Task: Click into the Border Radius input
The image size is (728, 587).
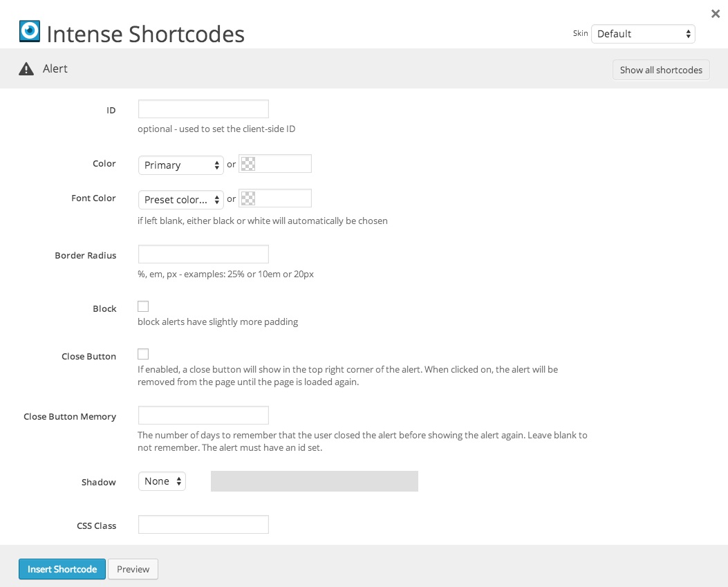Action: (x=203, y=254)
